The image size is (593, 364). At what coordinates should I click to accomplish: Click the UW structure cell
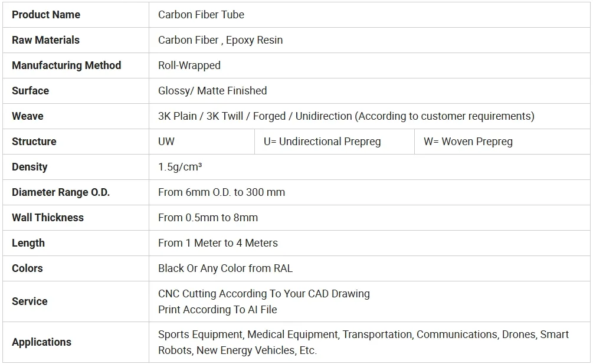click(x=166, y=142)
